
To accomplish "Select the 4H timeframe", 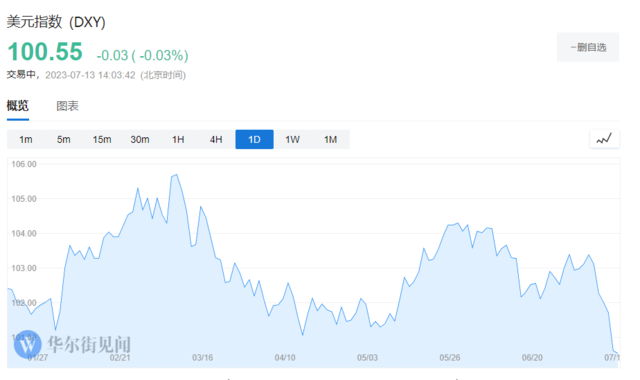I will pos(216,140).
